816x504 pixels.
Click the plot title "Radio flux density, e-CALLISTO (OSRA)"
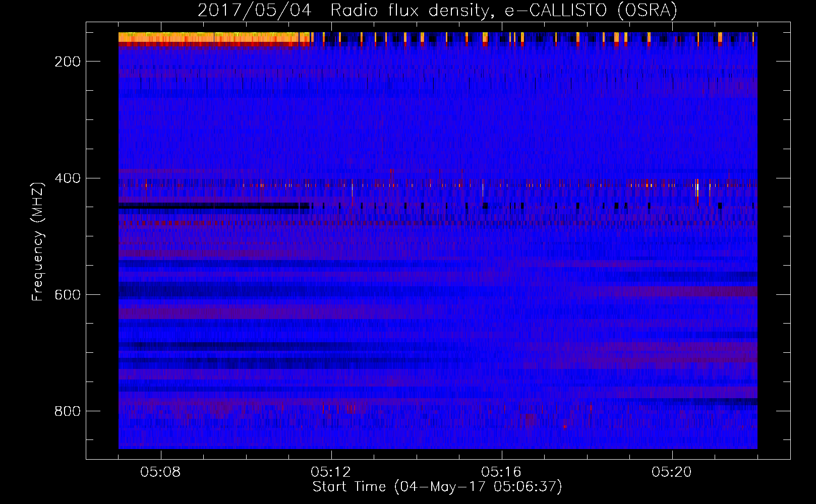point(504,10)
